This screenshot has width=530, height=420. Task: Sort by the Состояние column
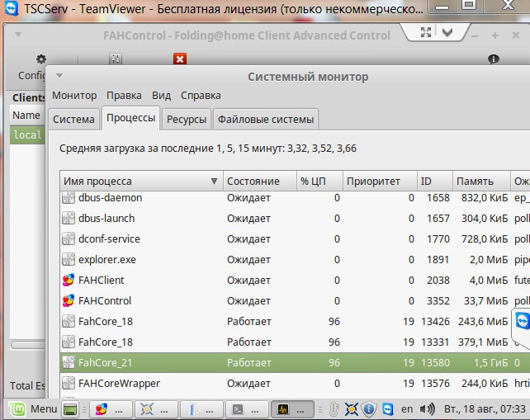[x=260, y=181]
